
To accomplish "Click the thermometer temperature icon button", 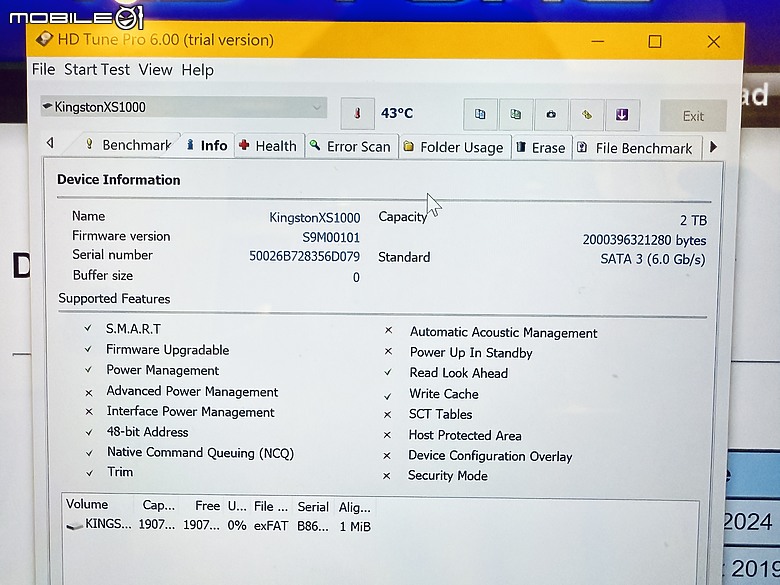I will pyautogui.click(x=357, y=113).
